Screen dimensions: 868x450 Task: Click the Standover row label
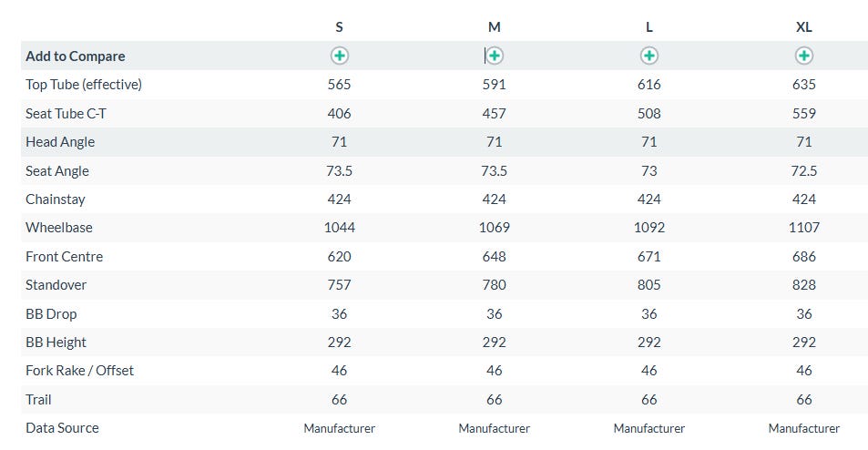point(56,285)
